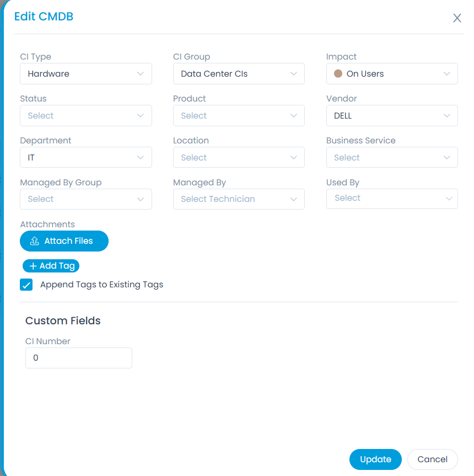Click the Cancel button
474x476 pixels.
pyautogui.click(x=432, y=459)
